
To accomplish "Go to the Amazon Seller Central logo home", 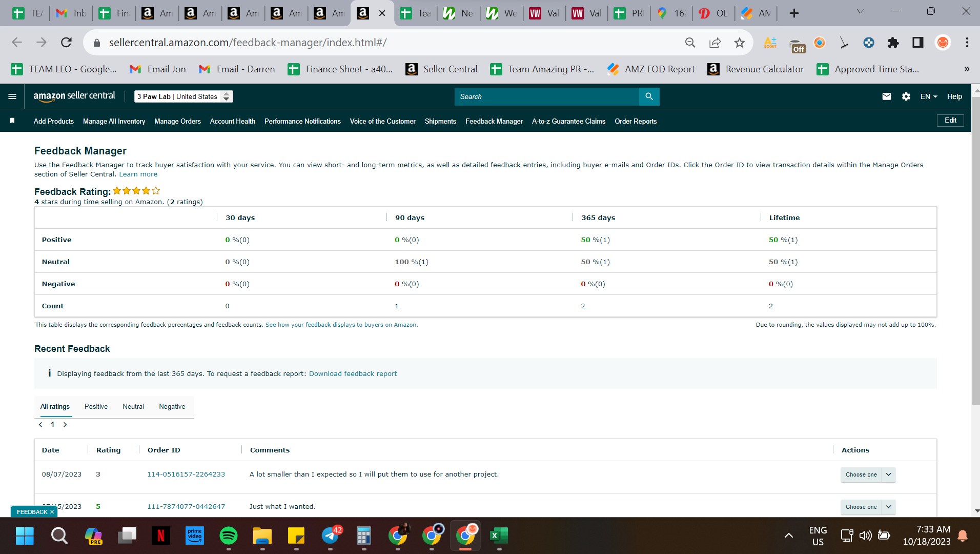I will click(x=74, y=96).
